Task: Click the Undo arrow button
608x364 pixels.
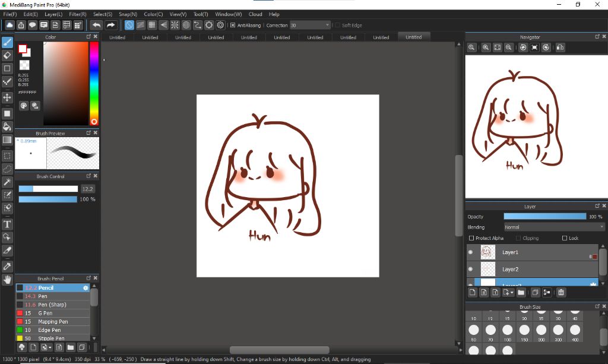Action: tap(96, 25)
